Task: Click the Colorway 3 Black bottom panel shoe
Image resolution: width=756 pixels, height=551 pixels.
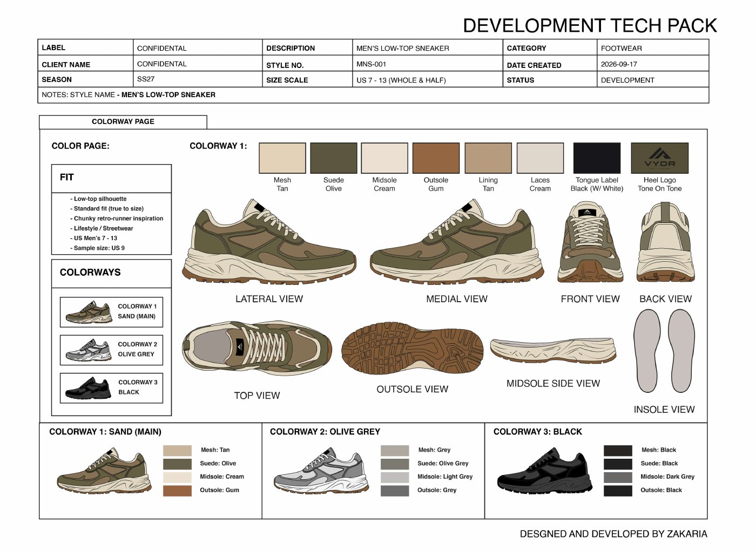Action: pyautogui.click(x=545, y=471)
